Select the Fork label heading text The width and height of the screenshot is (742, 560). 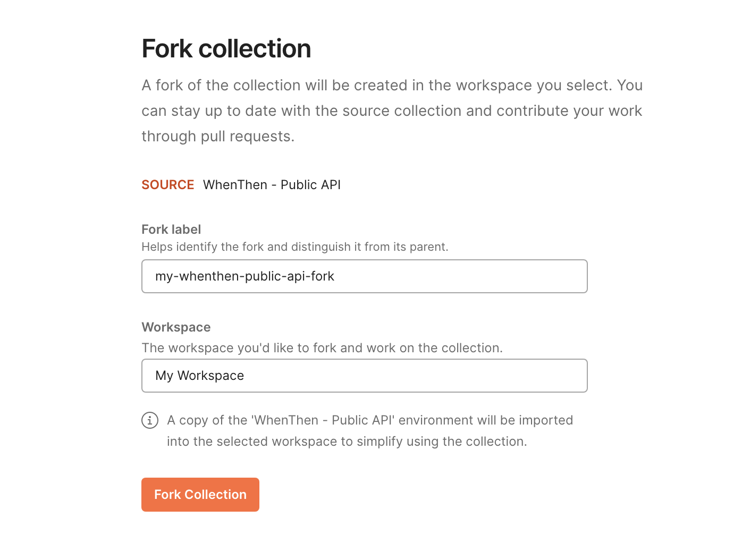171,229
